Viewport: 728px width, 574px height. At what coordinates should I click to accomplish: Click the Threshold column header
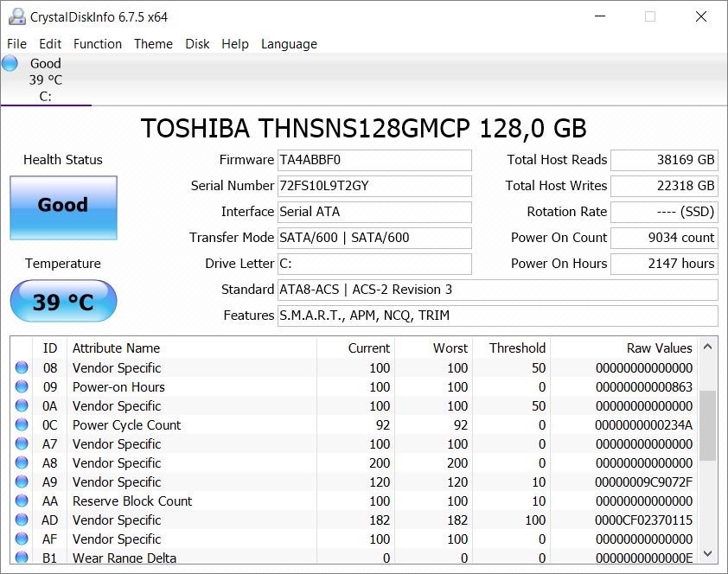coord(511,348)
